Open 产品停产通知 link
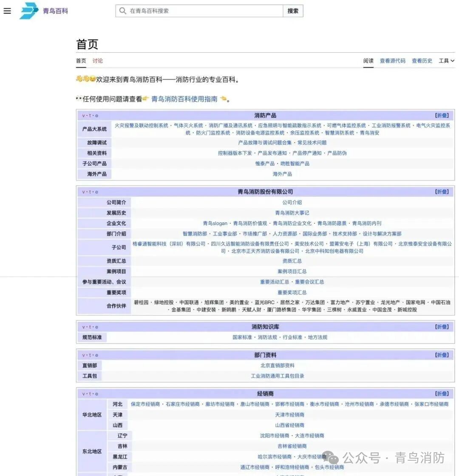The image size is (459, 476). click(307, 153)
